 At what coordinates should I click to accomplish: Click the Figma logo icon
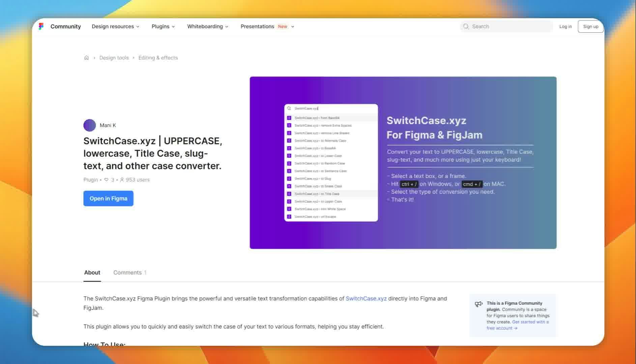coord(41,26)
